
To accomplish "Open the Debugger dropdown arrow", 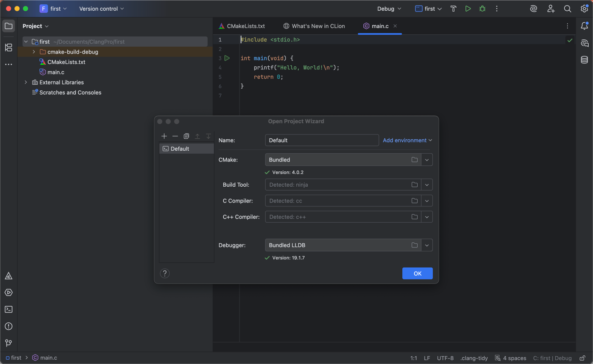I will [427, 245].
